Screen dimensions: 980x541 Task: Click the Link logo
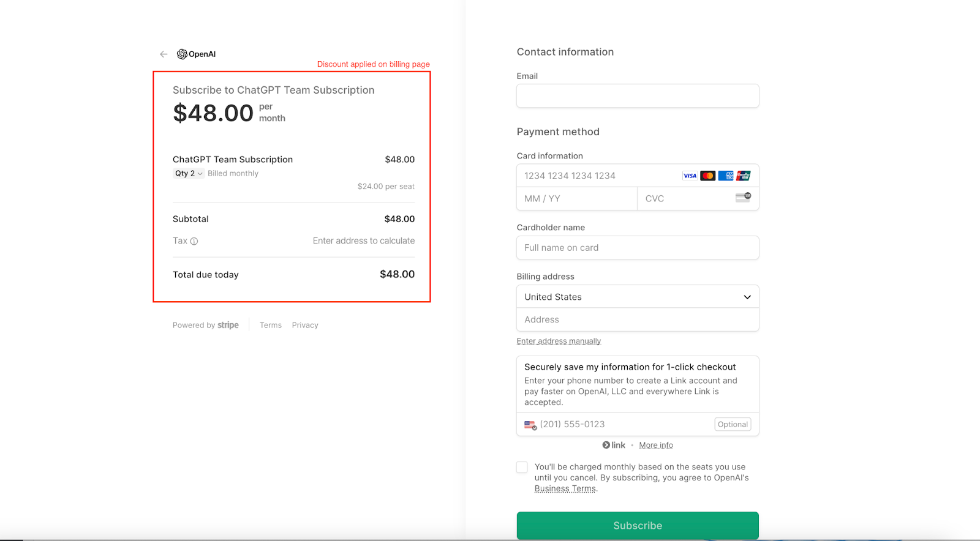coord(614,445)
